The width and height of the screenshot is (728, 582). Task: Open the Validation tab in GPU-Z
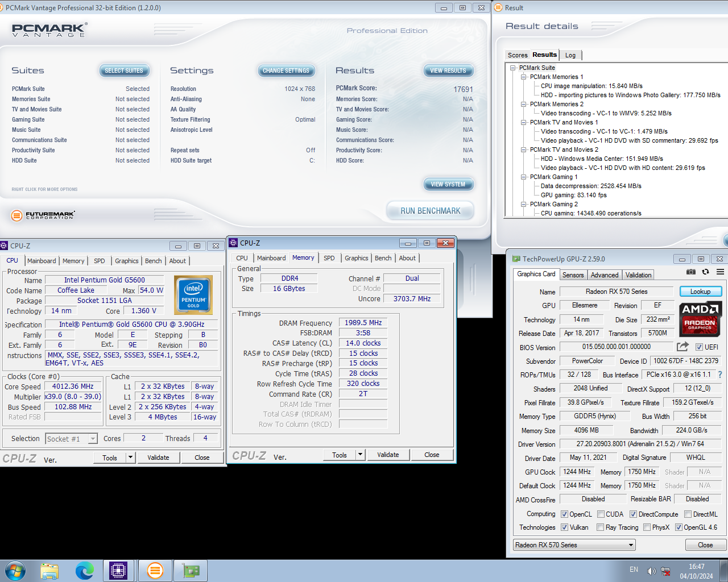click(x=638, y=275)
